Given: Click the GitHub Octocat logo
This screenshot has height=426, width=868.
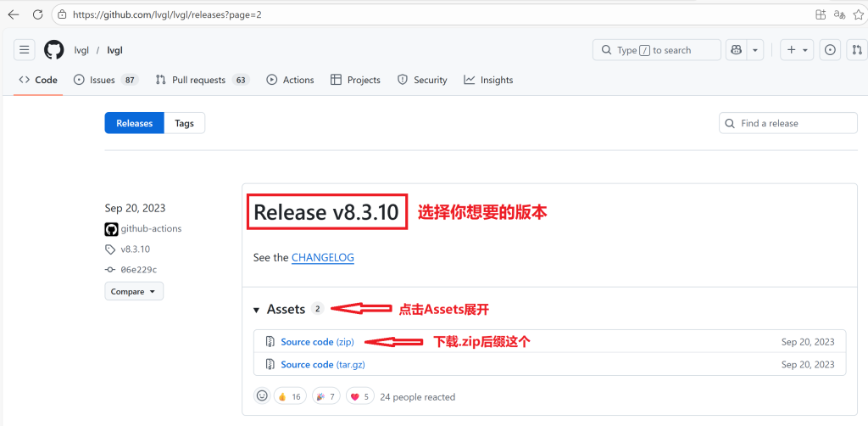Looking at the screenshot, I should coord(54,50).
